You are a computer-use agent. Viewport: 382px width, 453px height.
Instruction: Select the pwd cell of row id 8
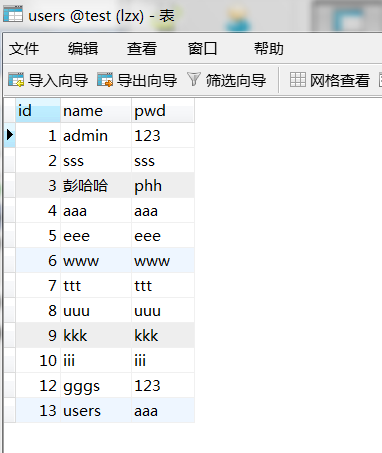pyautogui.click(x=163, y=310)
